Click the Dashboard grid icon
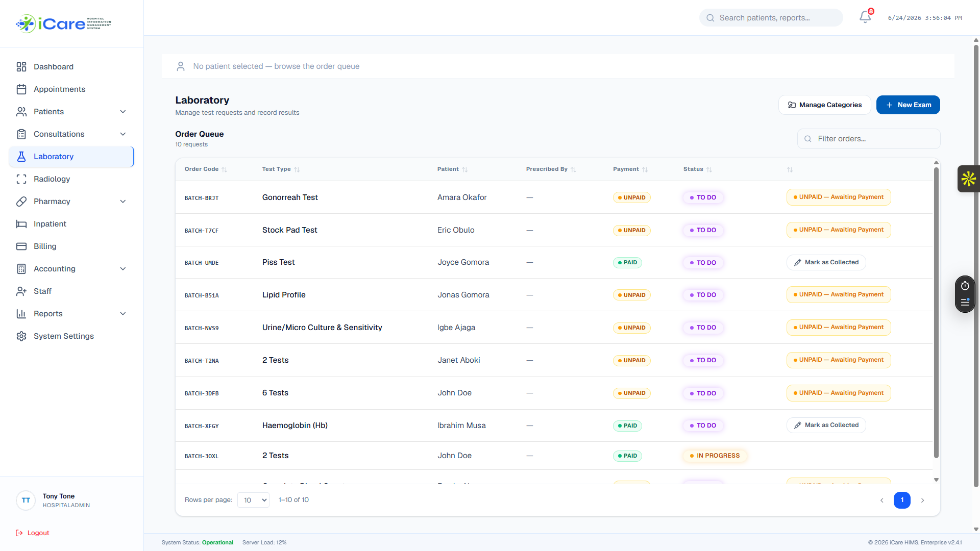Image resolution: width=980 pixels, height=551 pixels. coord(21,67)
